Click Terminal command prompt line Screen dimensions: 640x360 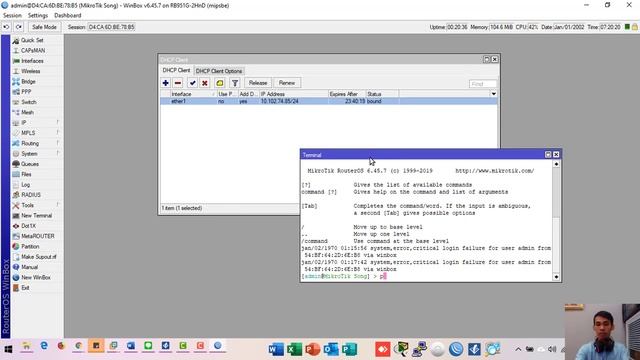click(426, 276)
